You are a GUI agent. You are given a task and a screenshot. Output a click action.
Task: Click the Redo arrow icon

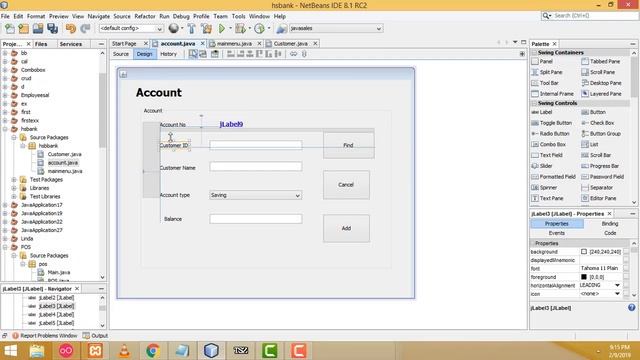pos(85,28)
